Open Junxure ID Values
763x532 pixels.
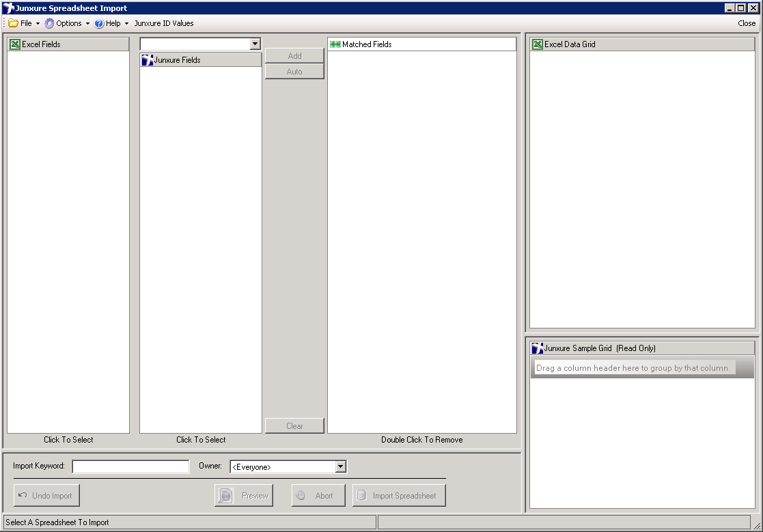[x=164, y=23]
